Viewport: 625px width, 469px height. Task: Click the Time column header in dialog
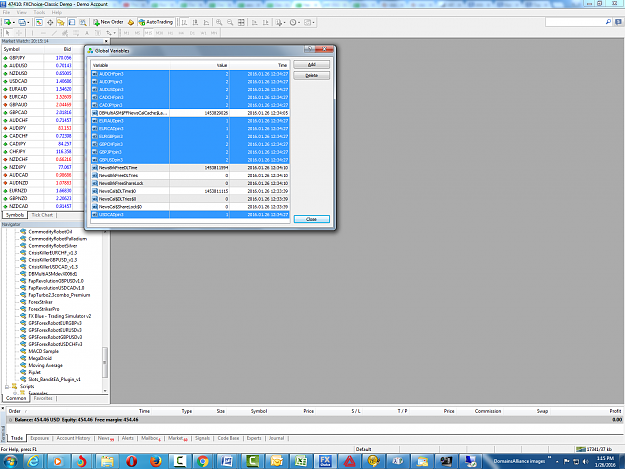tap(259, 65)
